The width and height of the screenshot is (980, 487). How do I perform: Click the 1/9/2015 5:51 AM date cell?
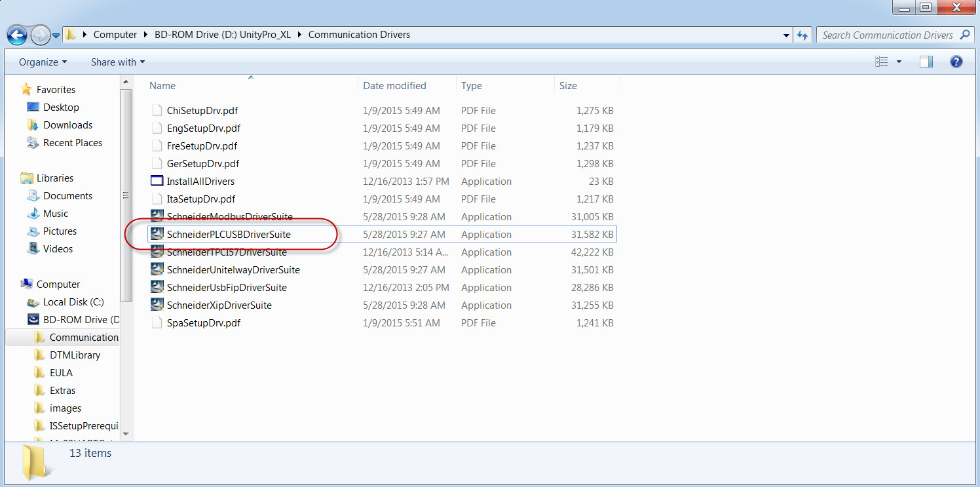pos(402,322)
